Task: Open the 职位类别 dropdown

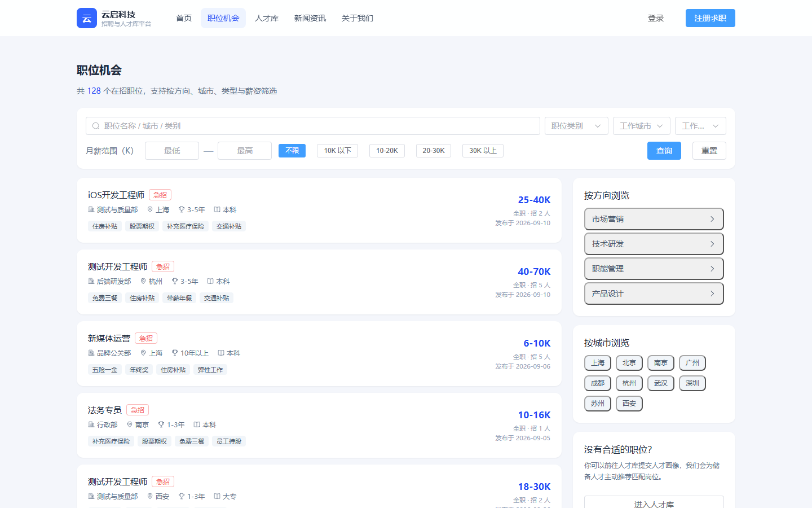Action: 576,126
